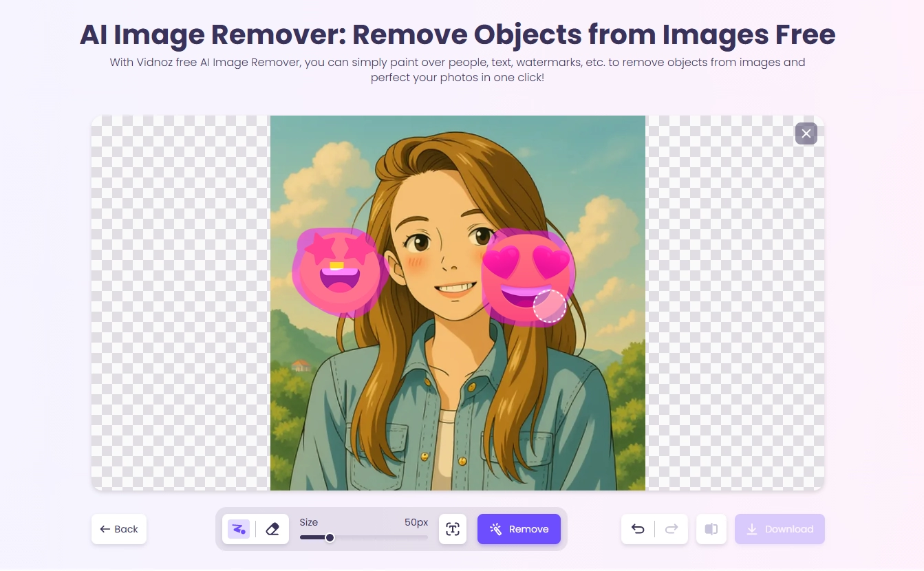The image size is (924, 571).
Task: Close the editor with the X button
Action: (x=806, y=133)
